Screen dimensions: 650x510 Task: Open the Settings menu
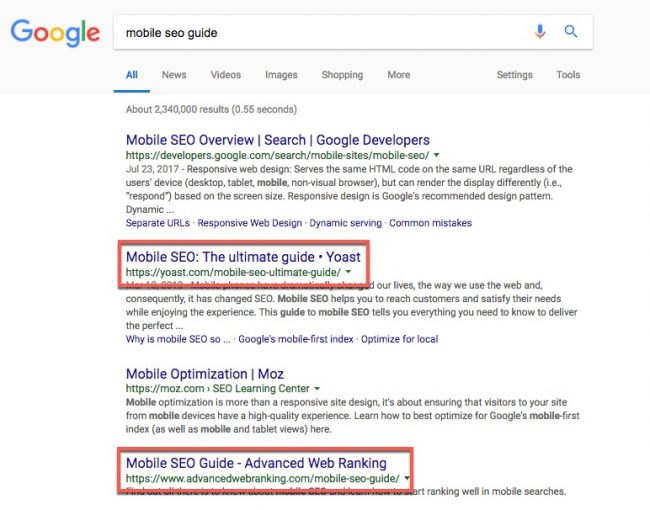pyautogui.click(x=514, y=75)
